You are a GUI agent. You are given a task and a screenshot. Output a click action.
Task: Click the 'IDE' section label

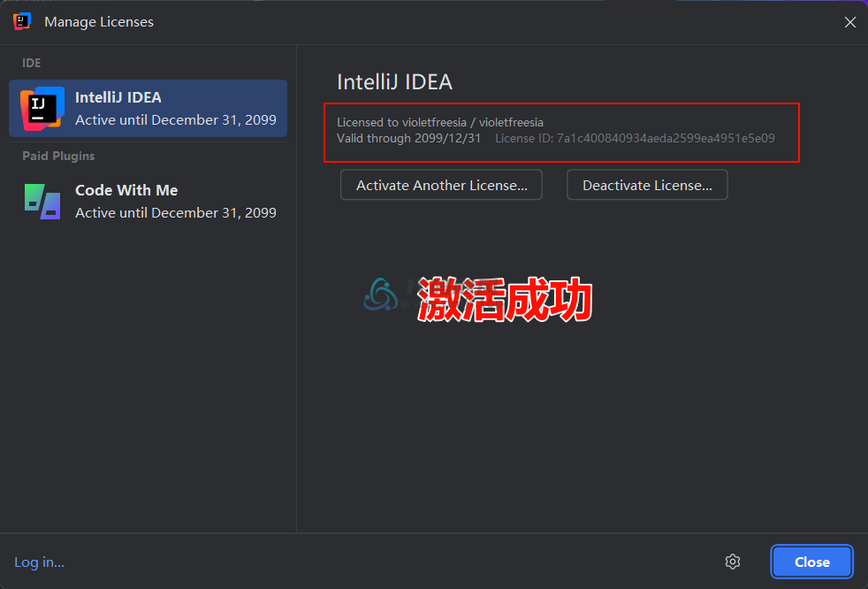pyautogui.click(x=32, y=63)
